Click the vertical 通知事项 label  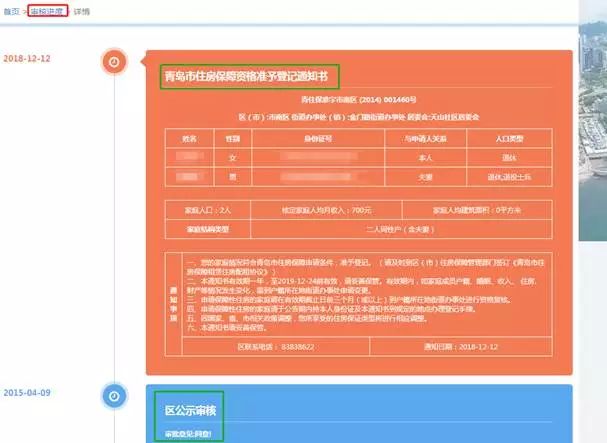pos(173,304)
